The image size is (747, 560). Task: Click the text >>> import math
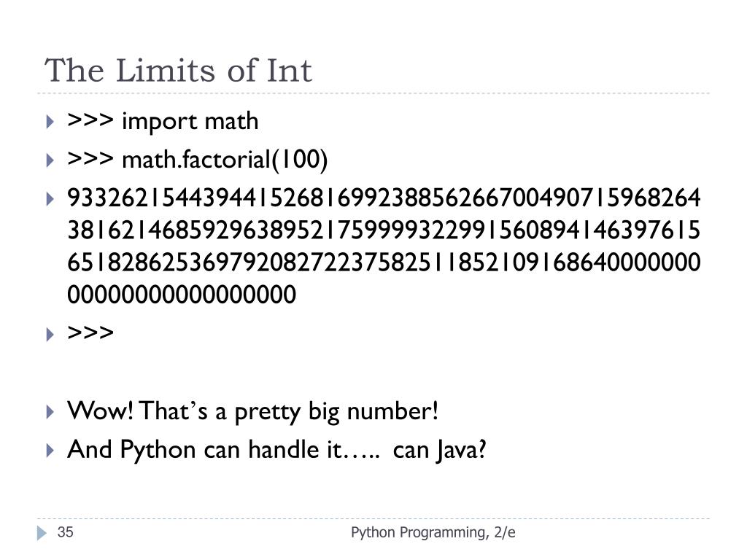[163, 122]
